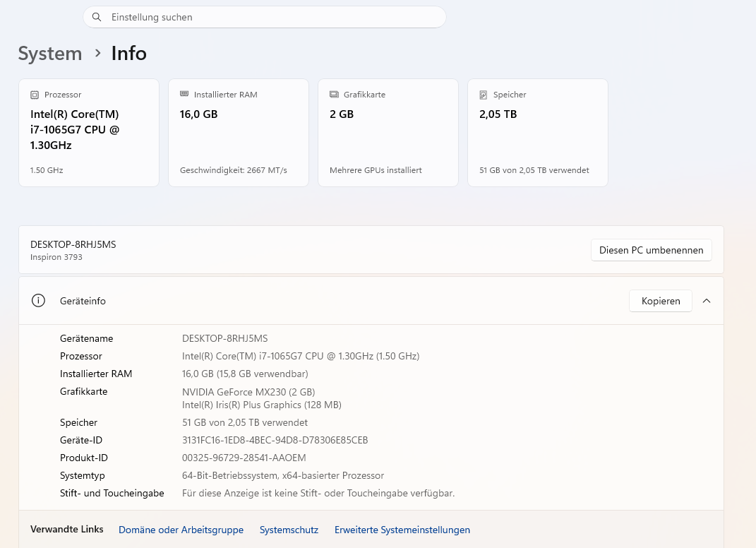Go back to System in breadcrumb
This screenshot has width=756, height=548.
click(50, 53)
